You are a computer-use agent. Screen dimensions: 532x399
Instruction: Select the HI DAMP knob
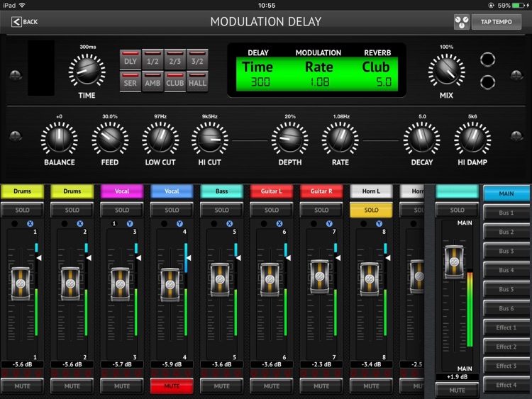point(472,138)
